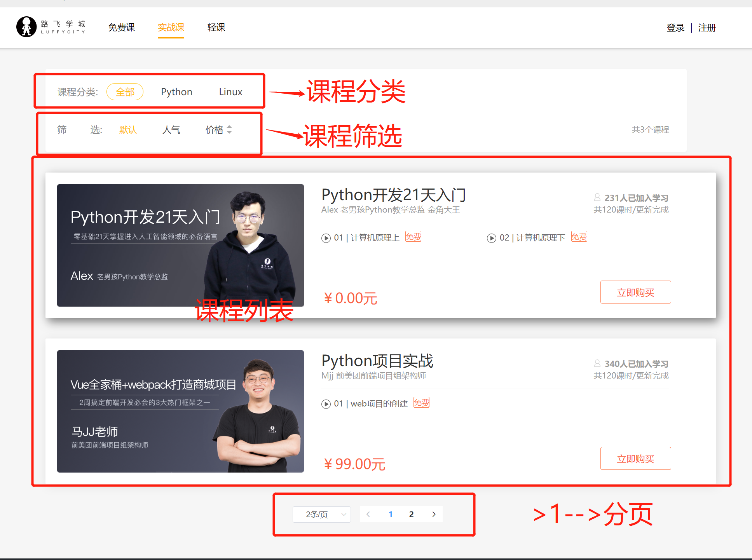
Task: Open the 2条/页 page size dropdown
Action: [x=322, y=514]
